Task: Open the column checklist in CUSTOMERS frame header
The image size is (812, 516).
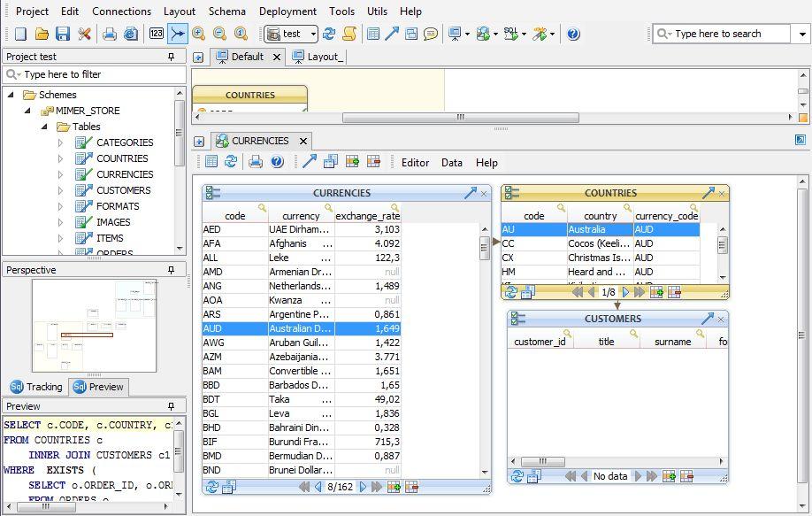Action: coord(517,319)
